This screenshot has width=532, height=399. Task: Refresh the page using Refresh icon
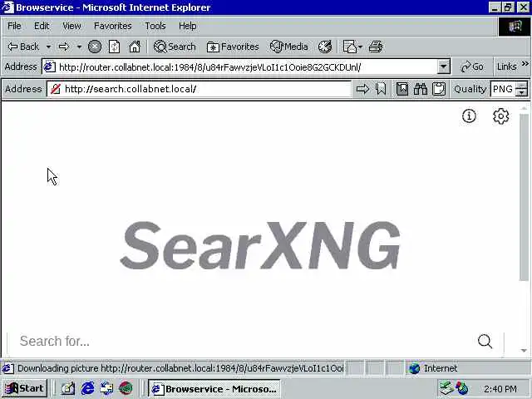point(115,47)
